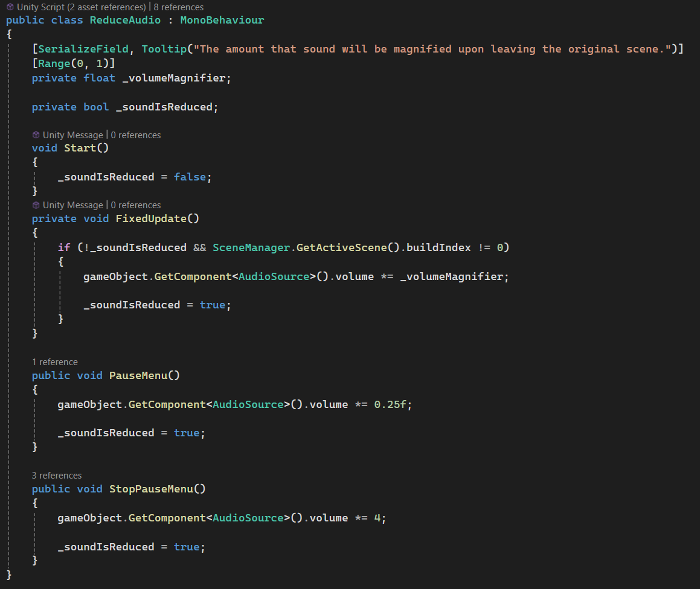Open the "8 references" CodeLens link
The height and width of the screenshot is (589, 700).
[179, 7]
